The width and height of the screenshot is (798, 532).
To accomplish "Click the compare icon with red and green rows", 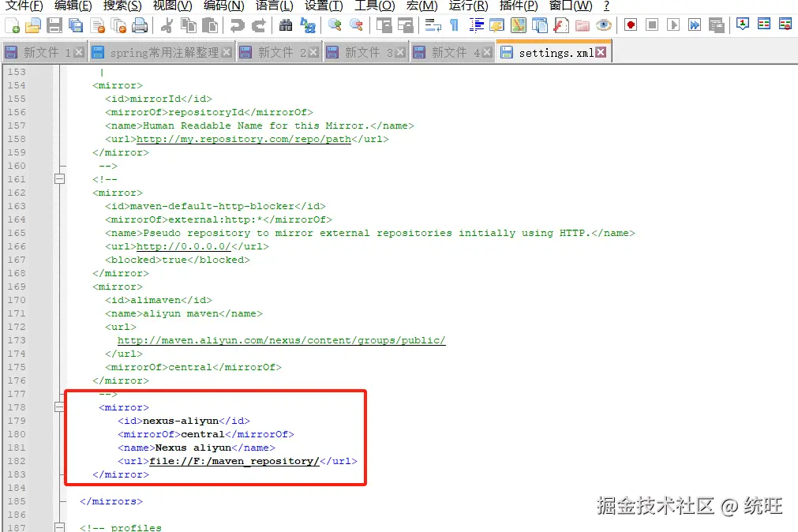I will [x=764, y=24].
